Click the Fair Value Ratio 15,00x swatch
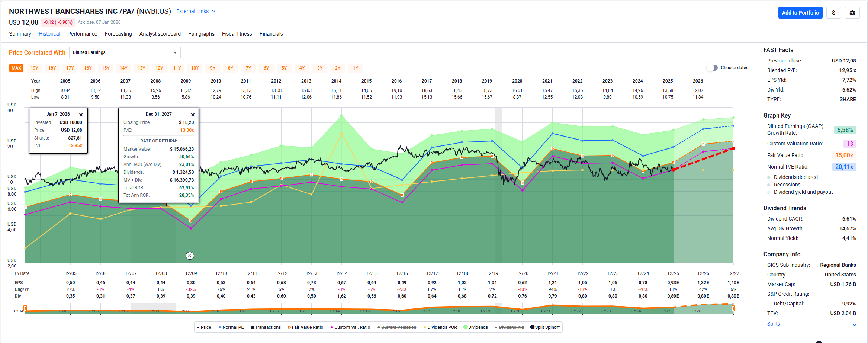Viewport: 868px width, 343px height. click(843, 155)
